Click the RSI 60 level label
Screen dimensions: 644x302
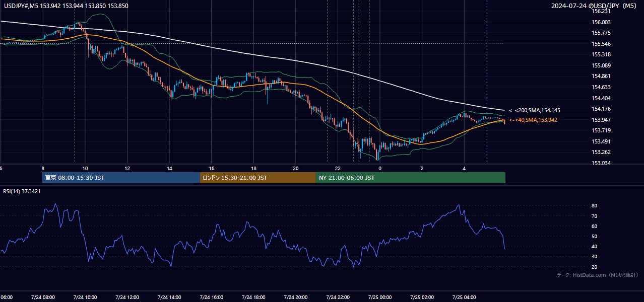point(595,226)
